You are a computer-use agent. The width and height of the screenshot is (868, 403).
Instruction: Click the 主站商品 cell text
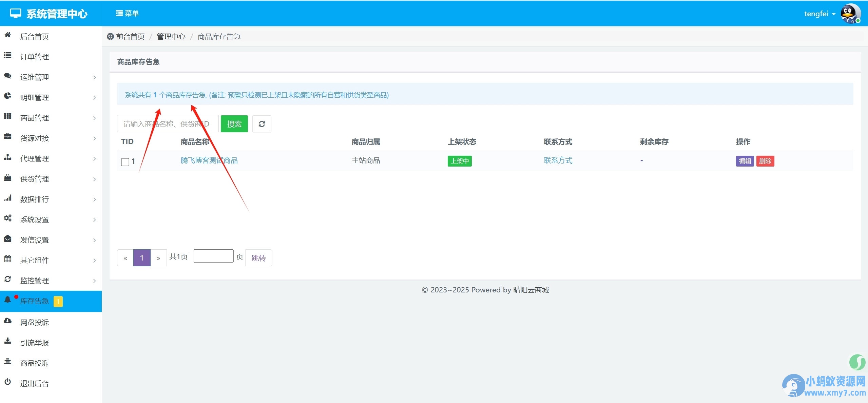tap(366, 160)
